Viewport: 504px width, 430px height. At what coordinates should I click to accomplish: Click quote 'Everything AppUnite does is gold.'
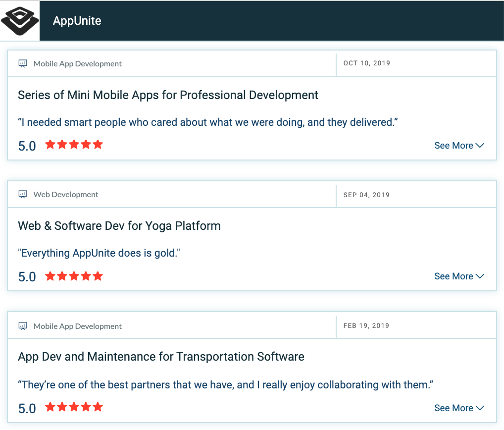[99, 253]
